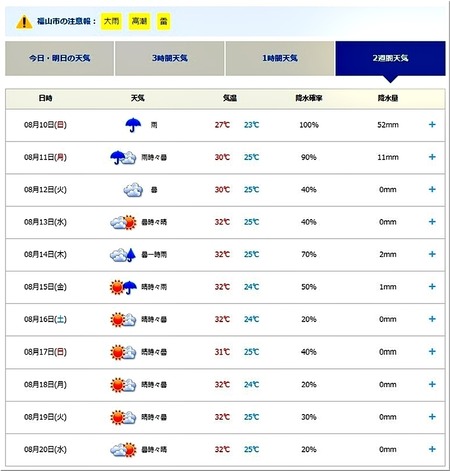Expand details for 08月19日 row
Screen dimensions: 450x471
click(432, 417)
